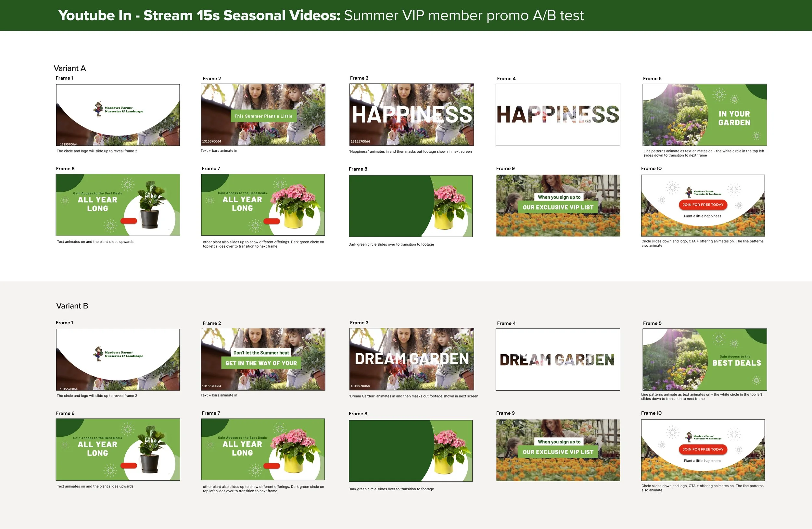Select Variant B Frame 1 logo thumbnail
Viewport: 812px width, 529px height.
[118, 360]
